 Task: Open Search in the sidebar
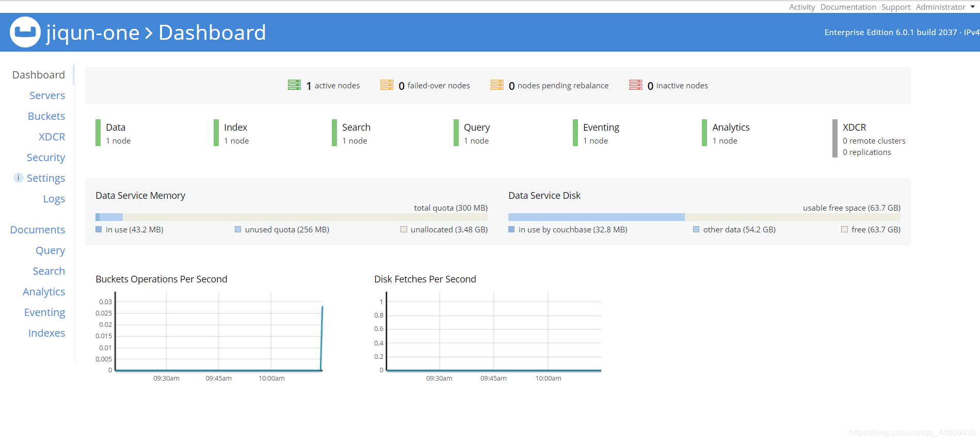(x=49, y=271)
